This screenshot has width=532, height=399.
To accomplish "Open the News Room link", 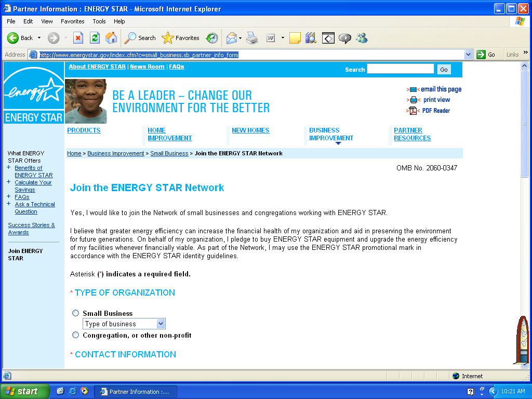I will pyautogui.click(x=147, y=66).
